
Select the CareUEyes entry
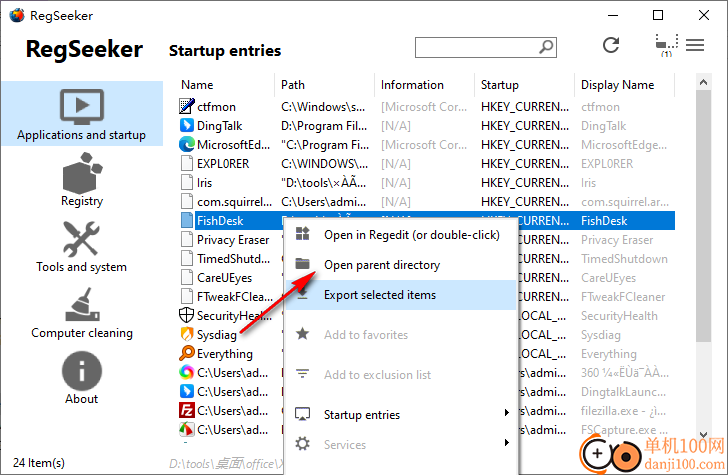point(225,278)
